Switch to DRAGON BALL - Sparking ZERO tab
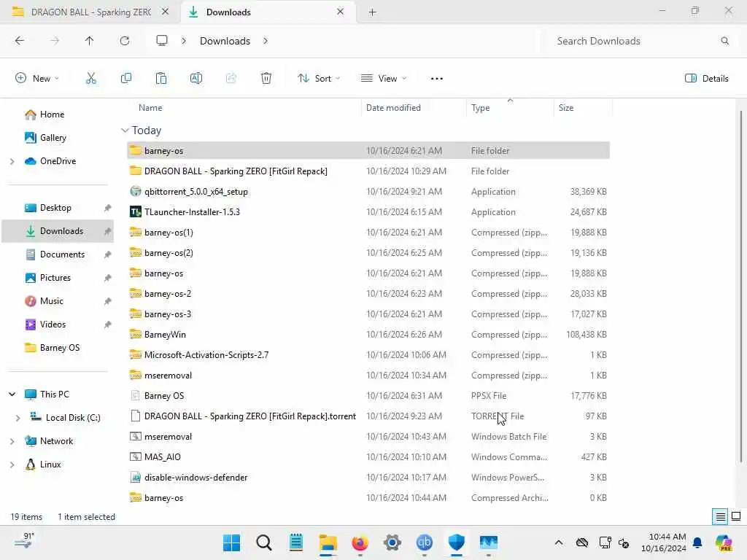This screenshot has height=560, width=747. (90, 12)
